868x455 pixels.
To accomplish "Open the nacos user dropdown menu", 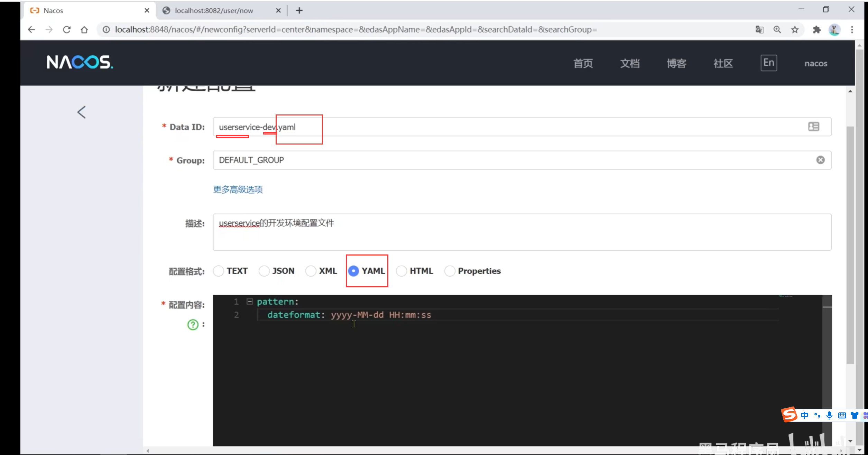I will click(x=815, y=63).
